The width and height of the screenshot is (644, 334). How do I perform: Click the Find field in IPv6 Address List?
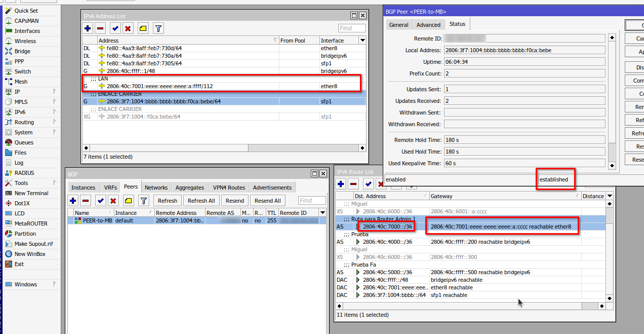[x=352, y=28]
